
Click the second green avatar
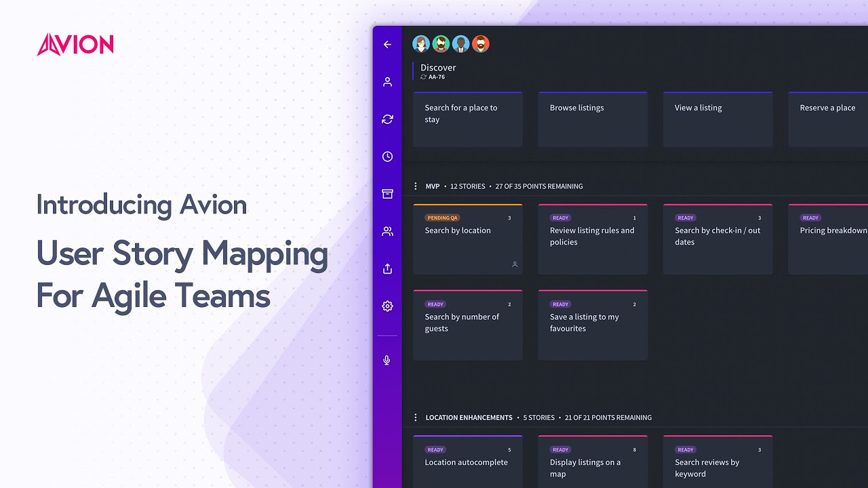coord(441,44)
